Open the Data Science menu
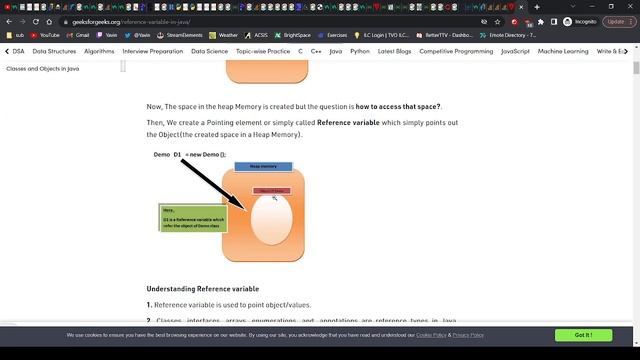The height and width of the screenshot is (360, 640). 209,51
